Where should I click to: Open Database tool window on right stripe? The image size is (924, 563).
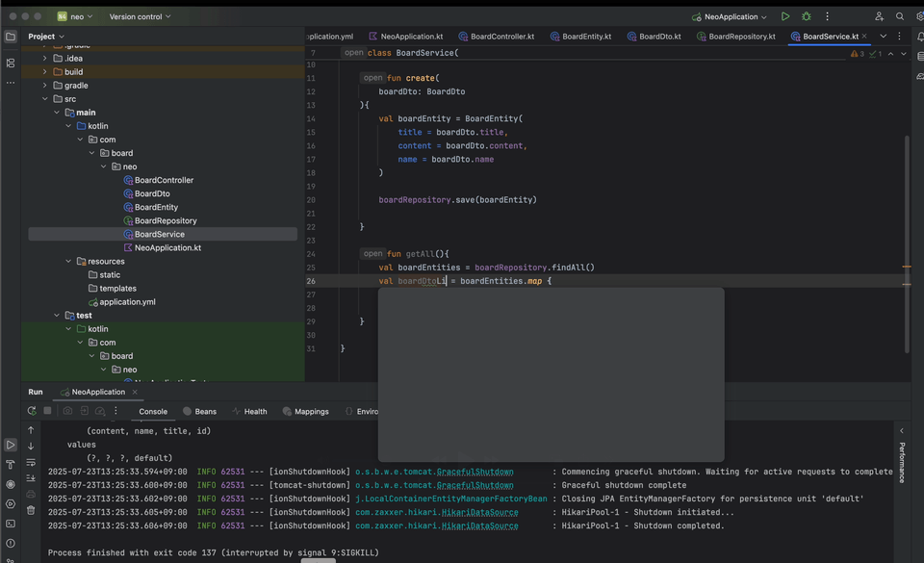pos(920,56)
